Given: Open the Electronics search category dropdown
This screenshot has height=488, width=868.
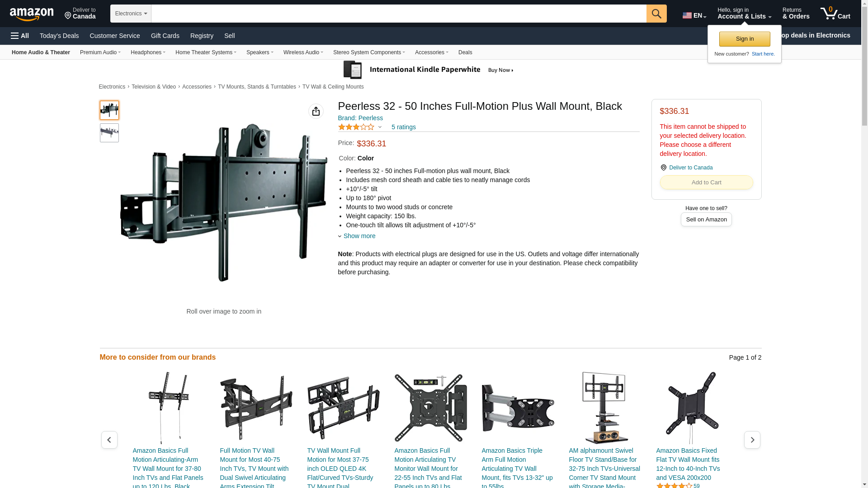Looking at the screenshot, I should click(131, 14).
